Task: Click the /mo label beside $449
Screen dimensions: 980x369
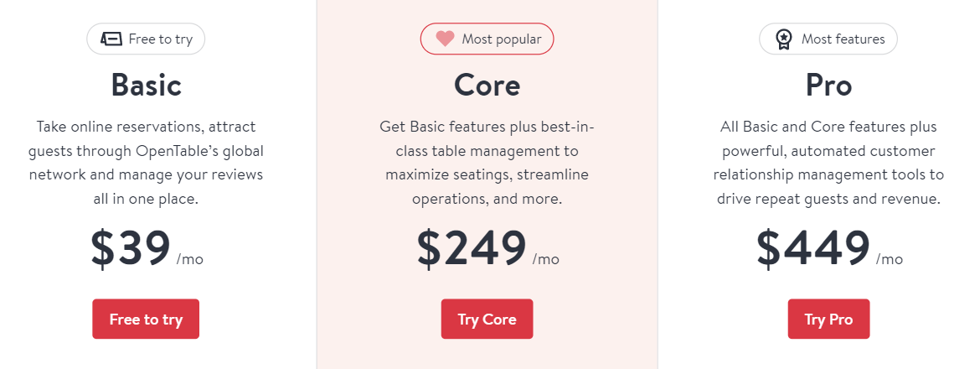Action: (890, 259)
